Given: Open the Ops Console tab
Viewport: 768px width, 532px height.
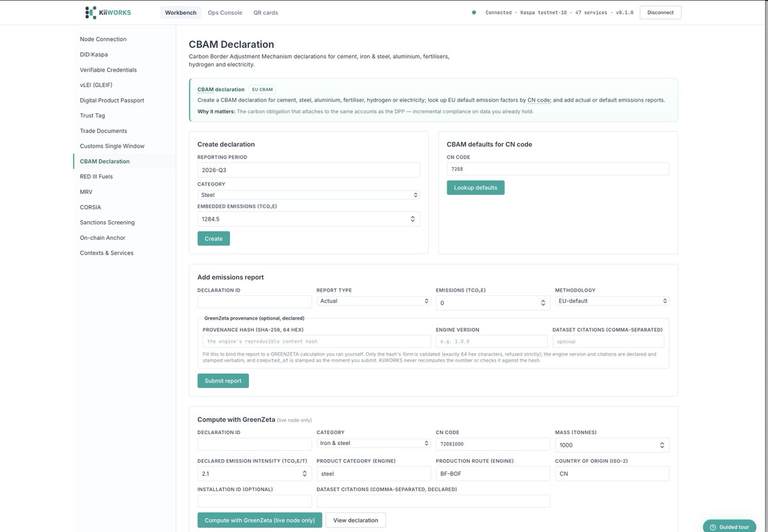Looking at the screenshot, I should point(225,13).
